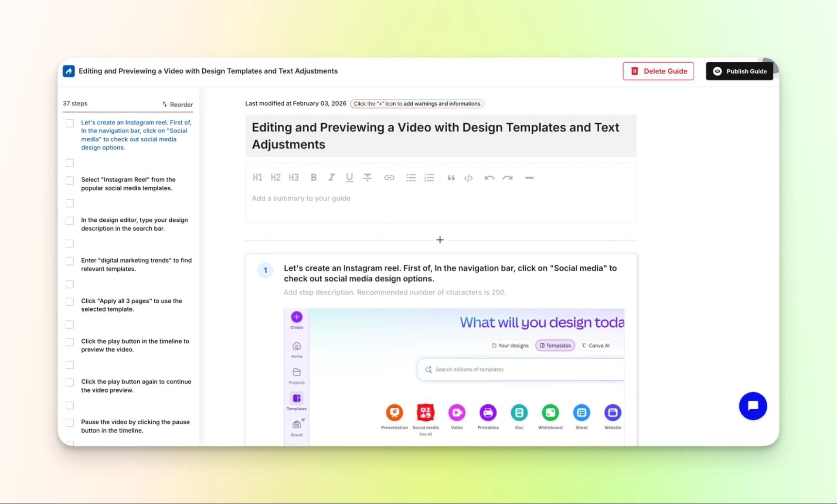
Task: Undo the last edit
Action: (489, 178)
